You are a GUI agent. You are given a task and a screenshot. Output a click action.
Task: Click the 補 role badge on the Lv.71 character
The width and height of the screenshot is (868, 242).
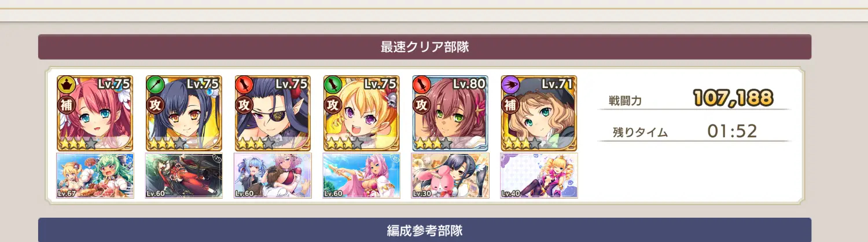(x=509, y=105)
